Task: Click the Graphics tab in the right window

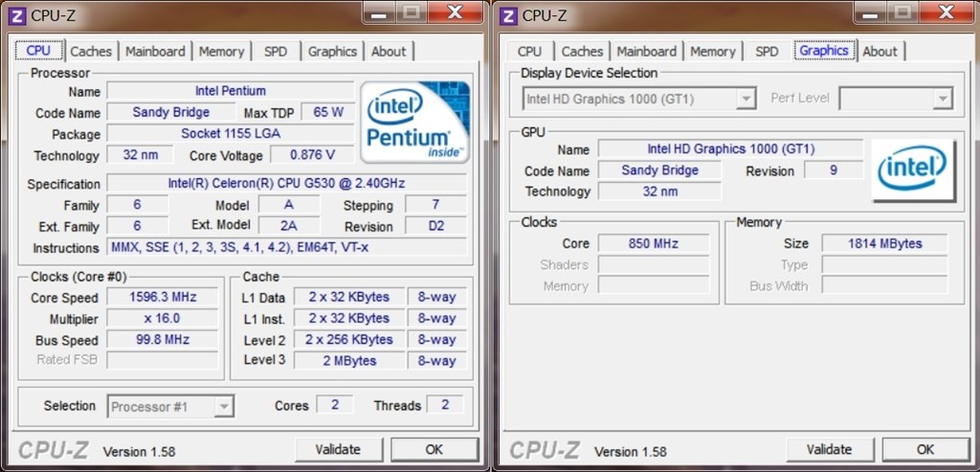Action: (x=824, y=50)
